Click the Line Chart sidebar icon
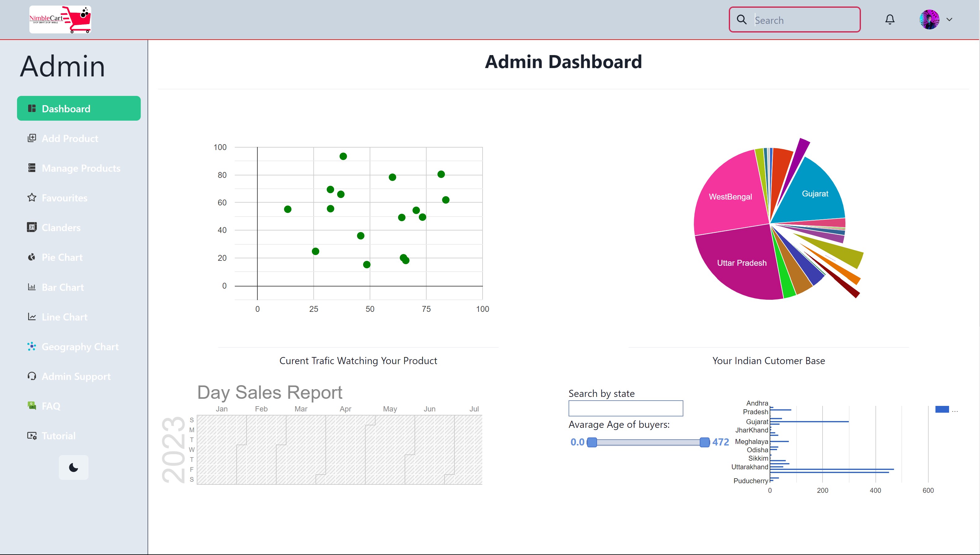 coord(32,317)
